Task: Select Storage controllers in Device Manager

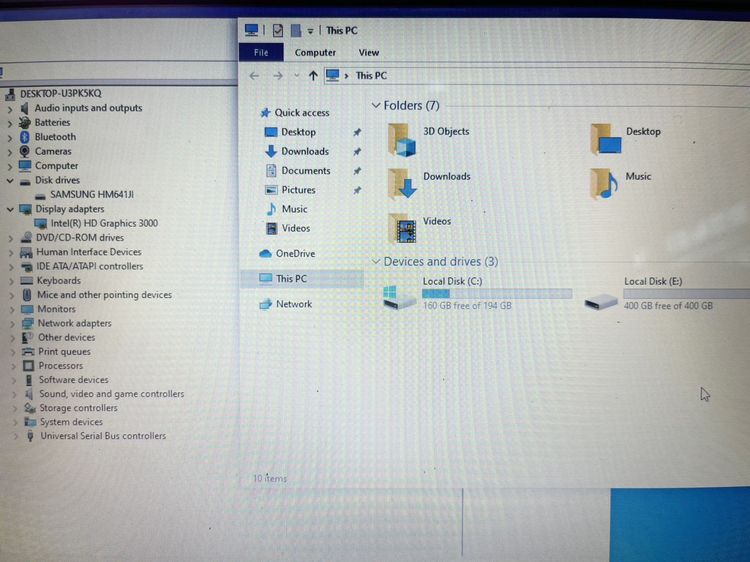Action: pyautogui.click(x=78, y=408)
